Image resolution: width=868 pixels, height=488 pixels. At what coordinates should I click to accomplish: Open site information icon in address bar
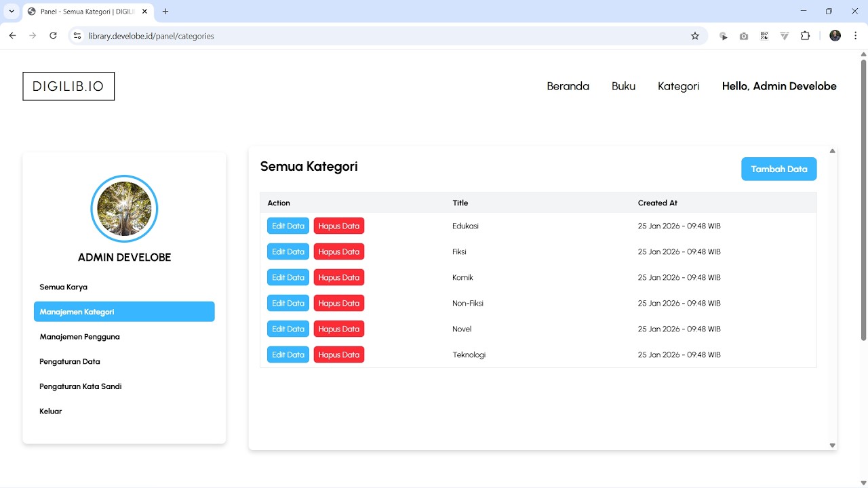(x=77, y=36)
